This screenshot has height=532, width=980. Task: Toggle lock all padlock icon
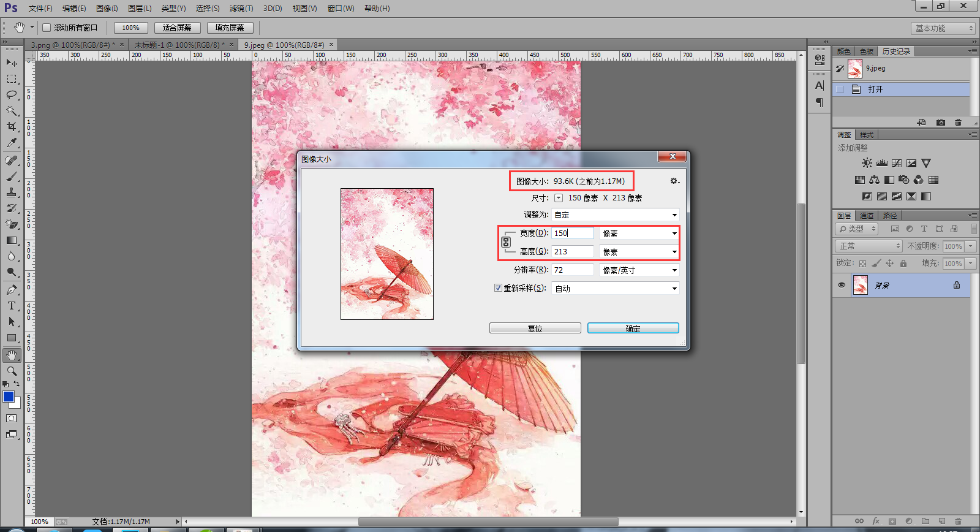(903, 264)
